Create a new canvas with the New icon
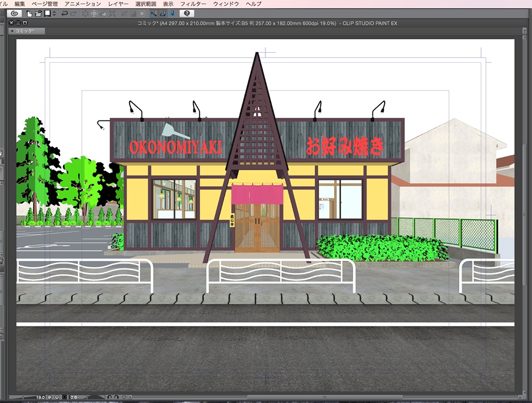This screenshot has width=532, height=403. click(x=30, y=13)
